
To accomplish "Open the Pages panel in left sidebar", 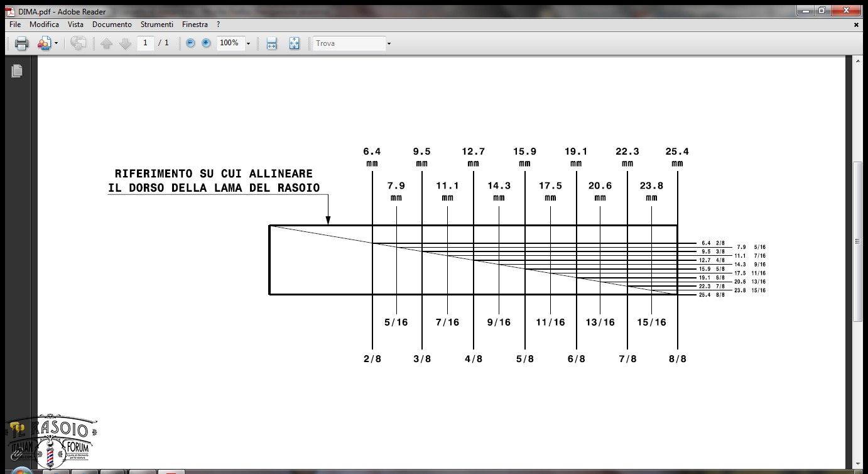I will 17,71.
